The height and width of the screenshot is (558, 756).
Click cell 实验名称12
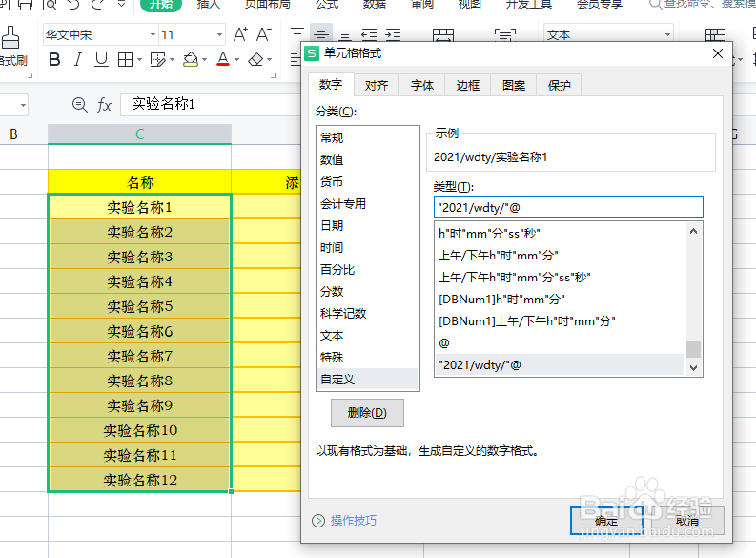pos(140,480)
